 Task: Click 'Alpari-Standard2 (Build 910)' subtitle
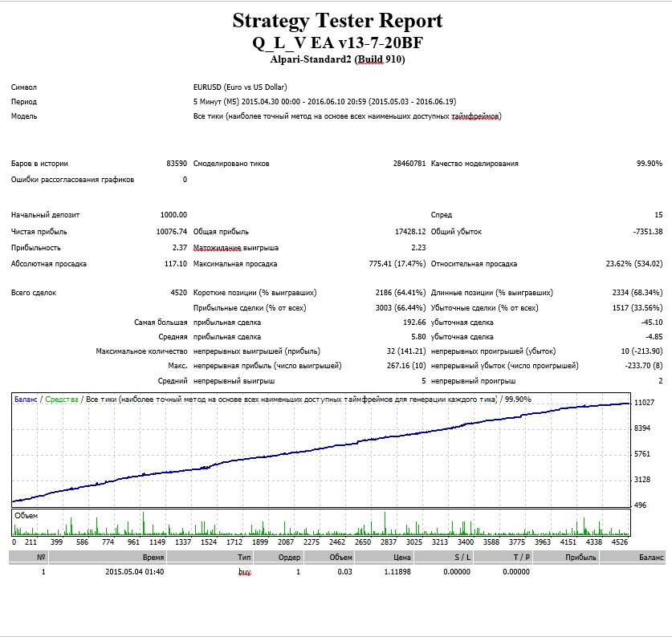tap(337, 59)
